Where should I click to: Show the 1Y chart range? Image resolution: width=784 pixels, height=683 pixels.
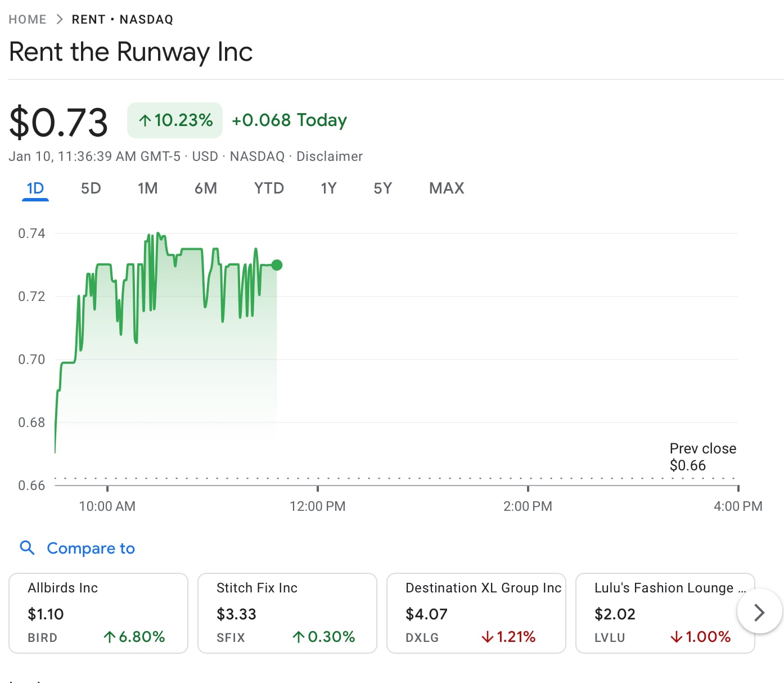(x=328, y=188)
